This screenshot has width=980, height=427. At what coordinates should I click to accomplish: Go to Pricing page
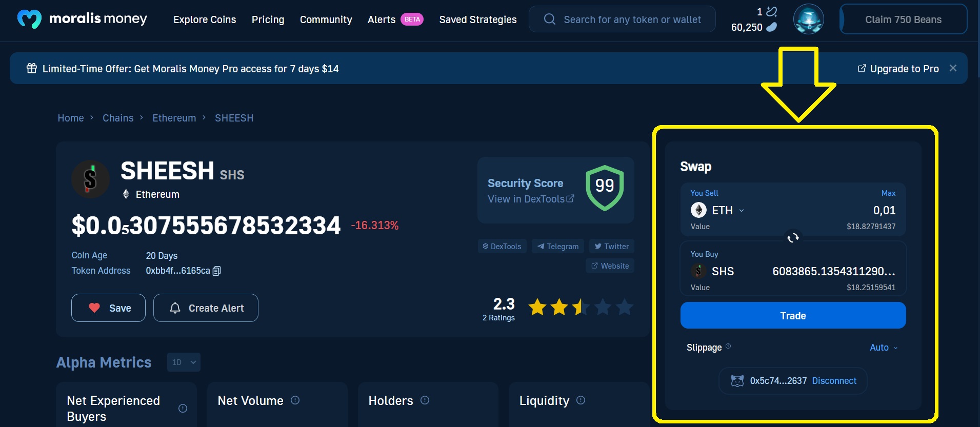(x=268, y=19)
